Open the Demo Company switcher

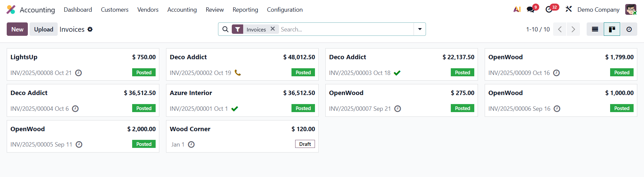598,10
